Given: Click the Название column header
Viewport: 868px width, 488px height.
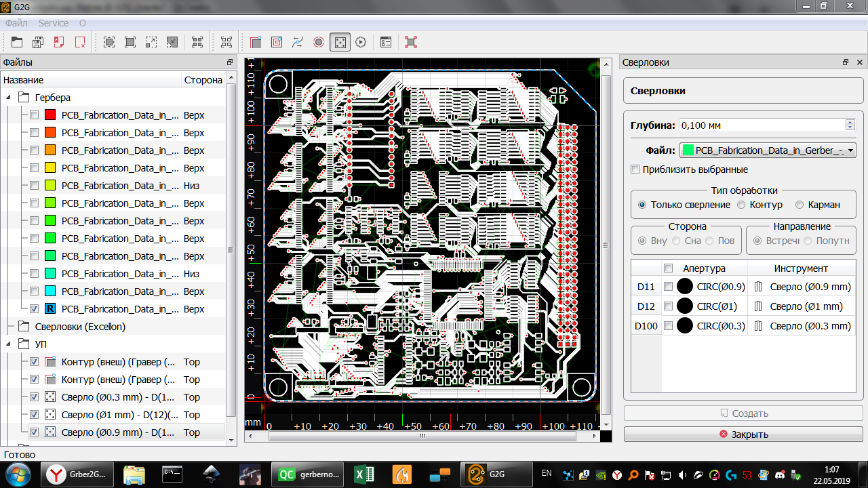Looking at the screenshot, I should tap(91, 80).
